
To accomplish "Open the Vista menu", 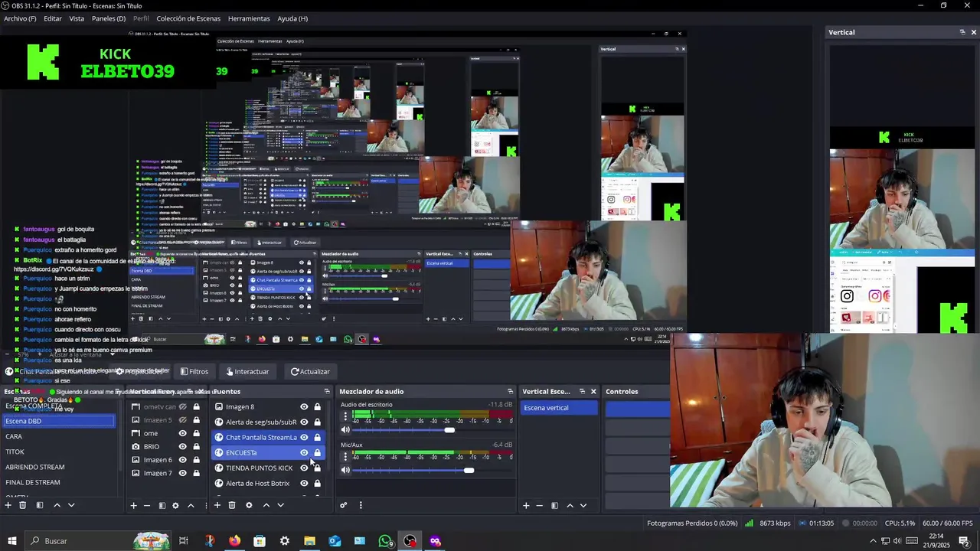I will (x=77, y=18).
